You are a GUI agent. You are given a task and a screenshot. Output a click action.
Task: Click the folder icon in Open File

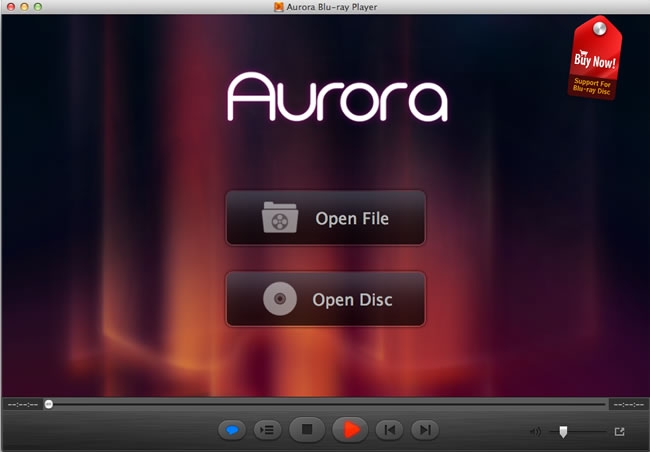280,218
